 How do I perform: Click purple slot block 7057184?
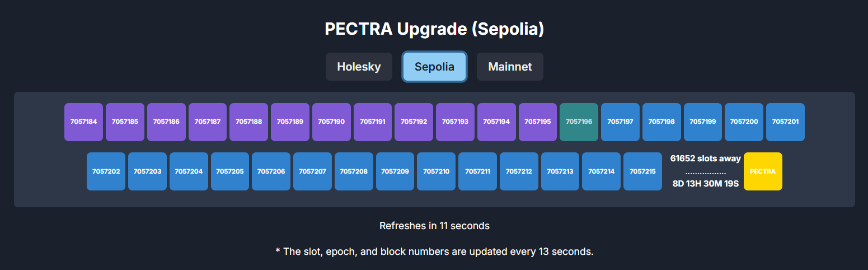click(x=83, y=122)
